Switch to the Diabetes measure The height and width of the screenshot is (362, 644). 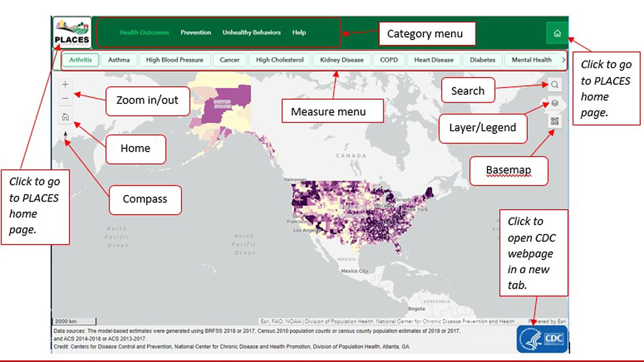(482, 60)
